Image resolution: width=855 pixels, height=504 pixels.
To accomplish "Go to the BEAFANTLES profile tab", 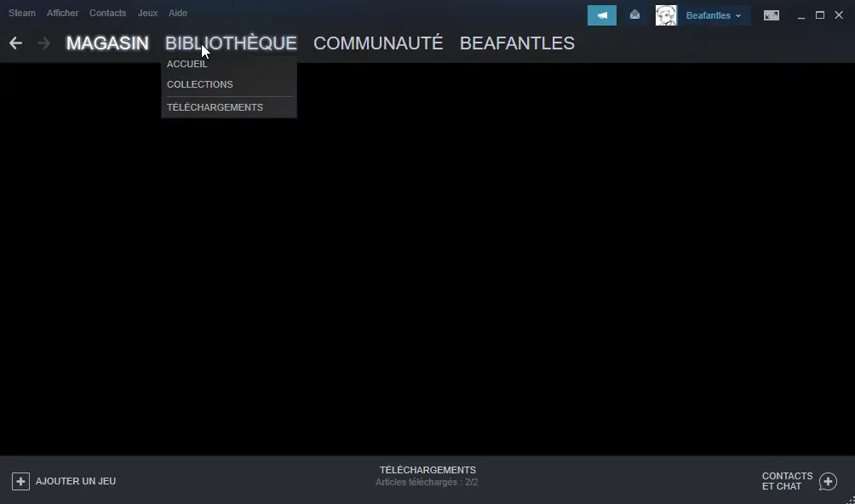I will (x=517, y=43).
